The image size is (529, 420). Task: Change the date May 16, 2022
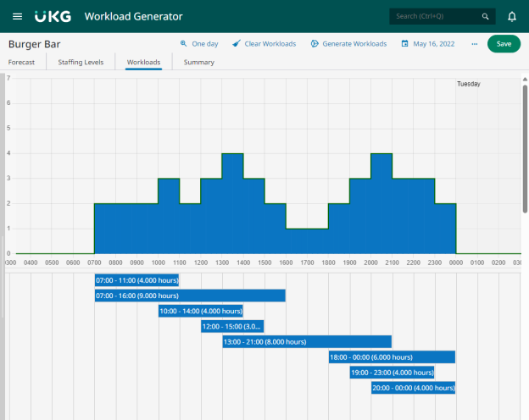pyautogui.click(x=433, y=44)
